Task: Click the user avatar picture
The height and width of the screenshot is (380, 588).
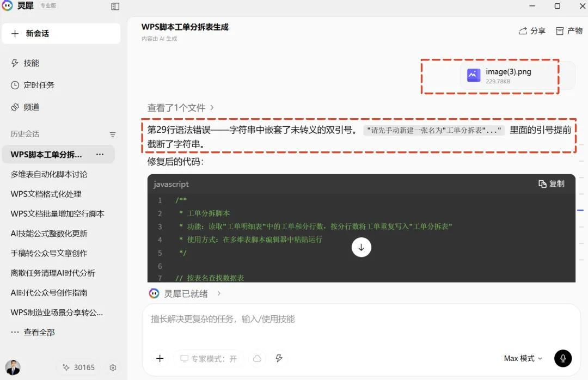Action: (x=13, y=367)
